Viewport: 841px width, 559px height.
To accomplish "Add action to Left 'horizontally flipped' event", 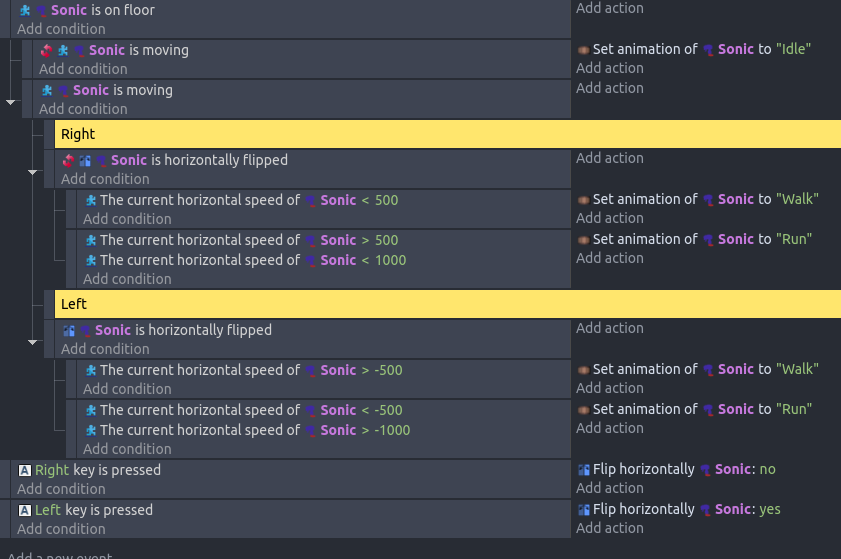I will [x=610, y=328].
